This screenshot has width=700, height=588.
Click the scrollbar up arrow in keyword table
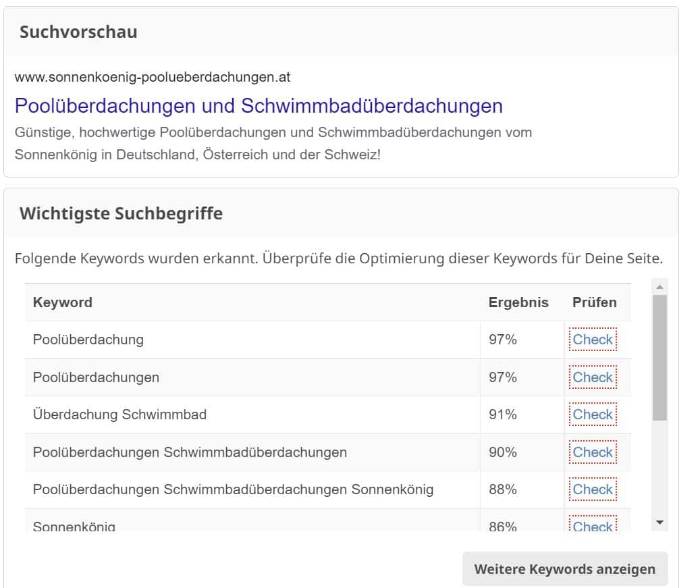(659, 287)
